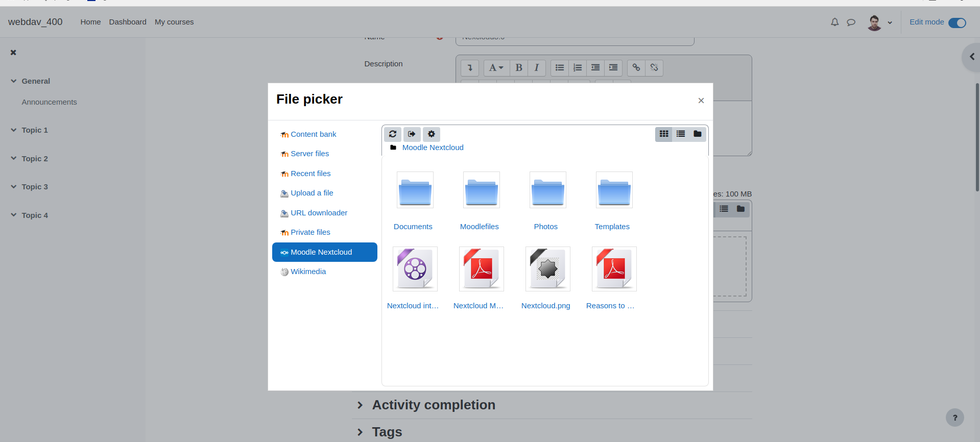Image resolution: width=980 pixels, height=442 pixels.
Task: Click webdav_400 site name
Action: click(x=35, y=22)
